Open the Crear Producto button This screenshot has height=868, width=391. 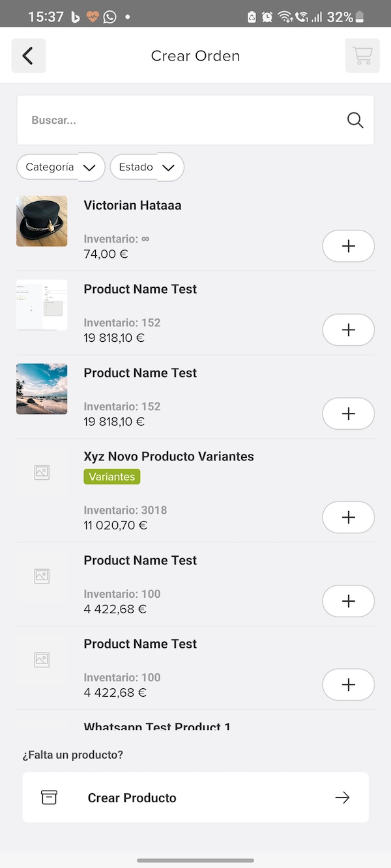195,798
